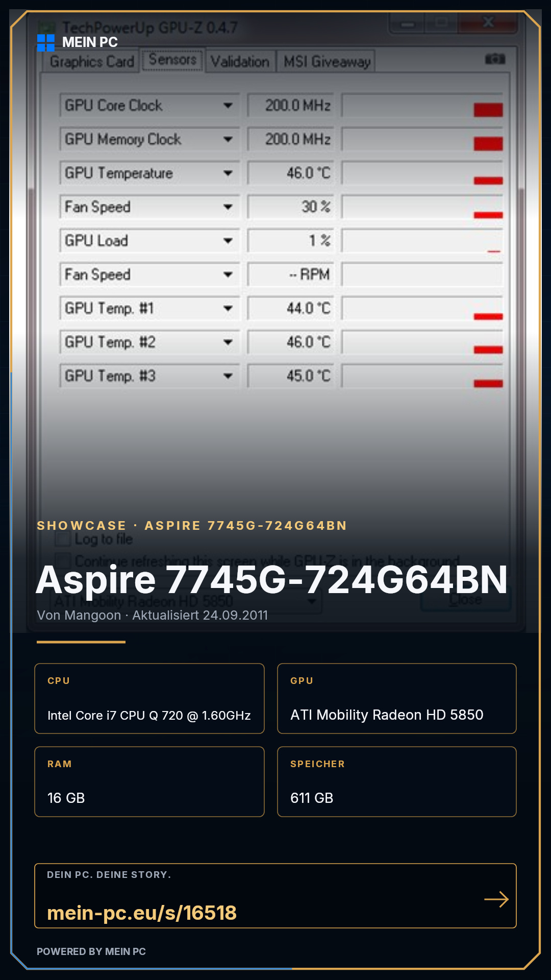Click the 44.0 °C GPU Temp. #1 value
The width and height of the screenshot is (551, 980).
[x=291, y=308]
